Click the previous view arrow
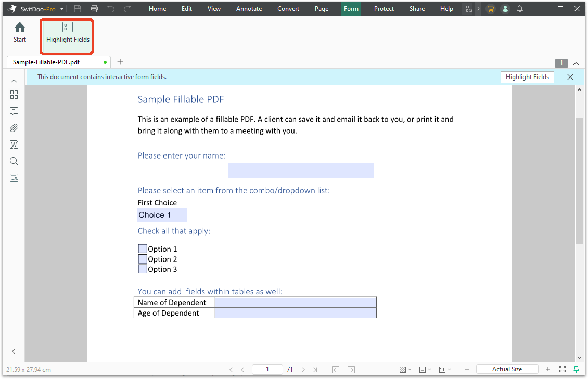Screen dimensions: 588x379 [336, 370]
